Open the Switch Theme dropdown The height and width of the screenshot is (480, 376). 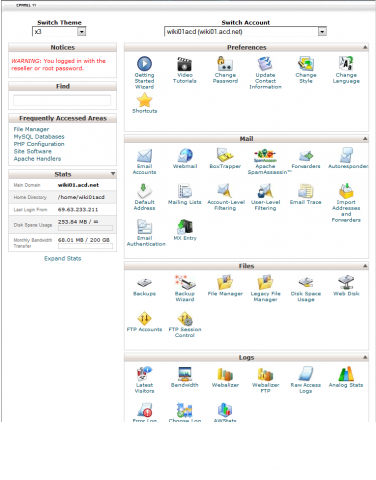[x=59, y=32]
